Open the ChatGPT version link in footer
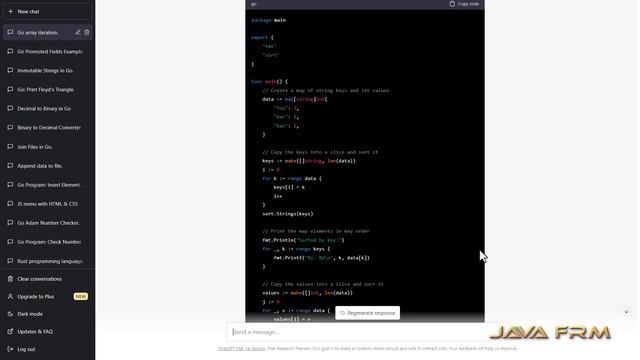 [x=241, y=349]
